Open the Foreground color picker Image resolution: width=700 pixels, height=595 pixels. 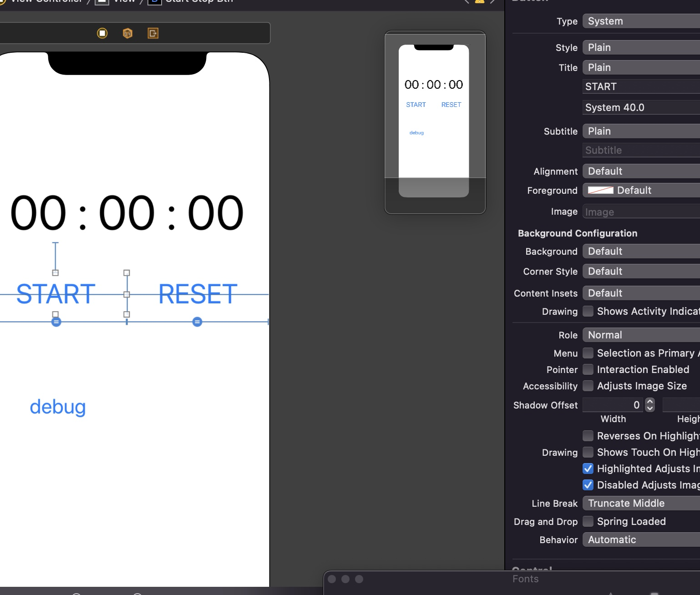click(641, 190)
